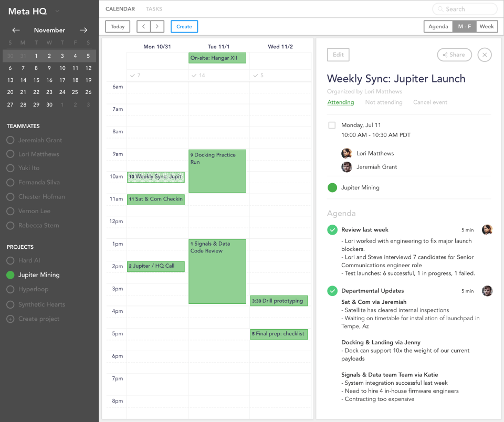Screen dimensions: 504x422
Task: Switch to M - F view
Action: point(465,27)
